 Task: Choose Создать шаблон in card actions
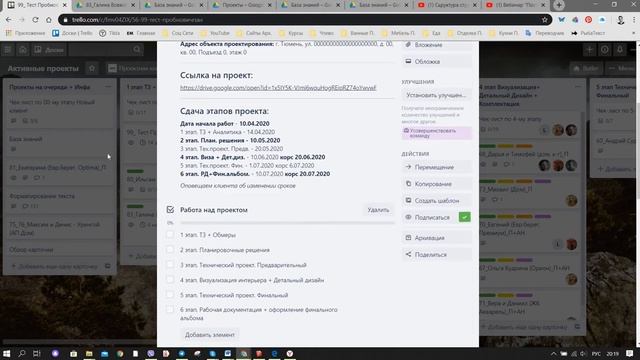coord(436,200)
